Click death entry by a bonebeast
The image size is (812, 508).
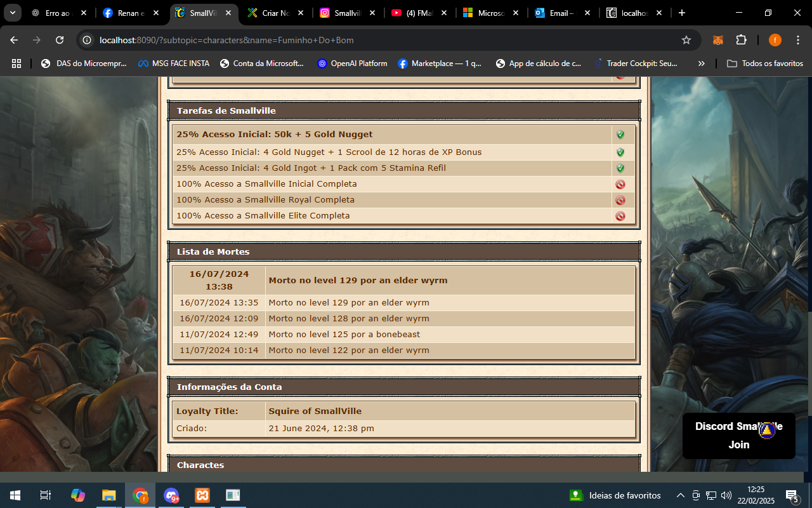pyautogui.click(x=404, y=335)
